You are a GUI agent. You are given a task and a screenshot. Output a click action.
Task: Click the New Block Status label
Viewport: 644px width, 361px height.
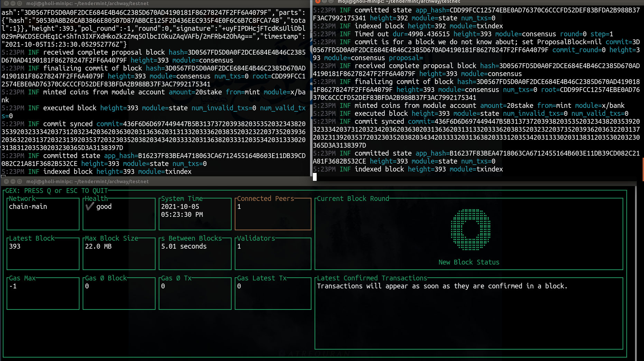[x=469, y=262]
